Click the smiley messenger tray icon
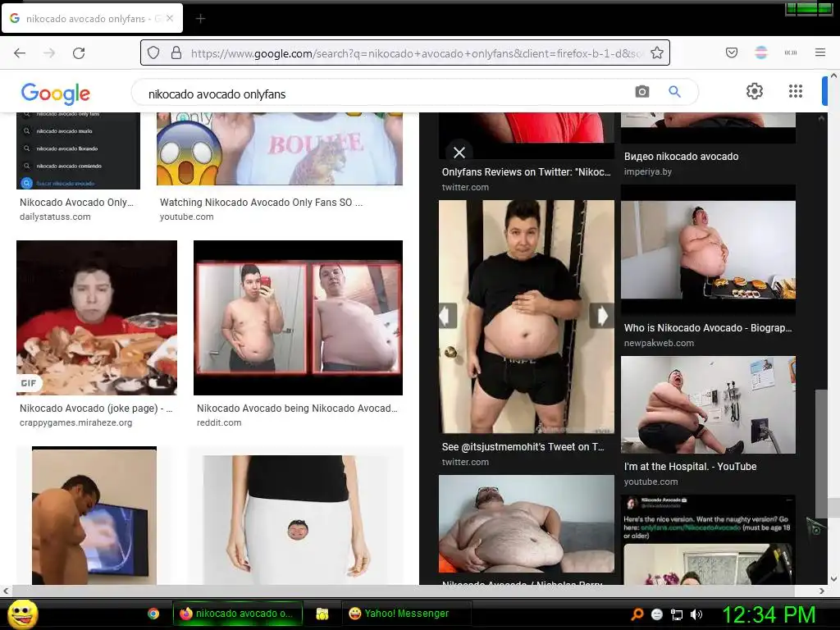The image size is (840, 630). (x=657, y=614)
